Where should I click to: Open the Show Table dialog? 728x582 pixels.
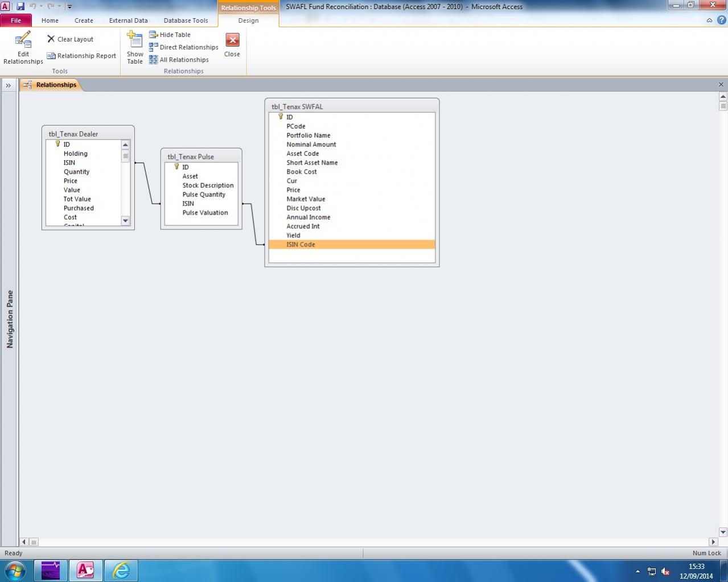135,48
